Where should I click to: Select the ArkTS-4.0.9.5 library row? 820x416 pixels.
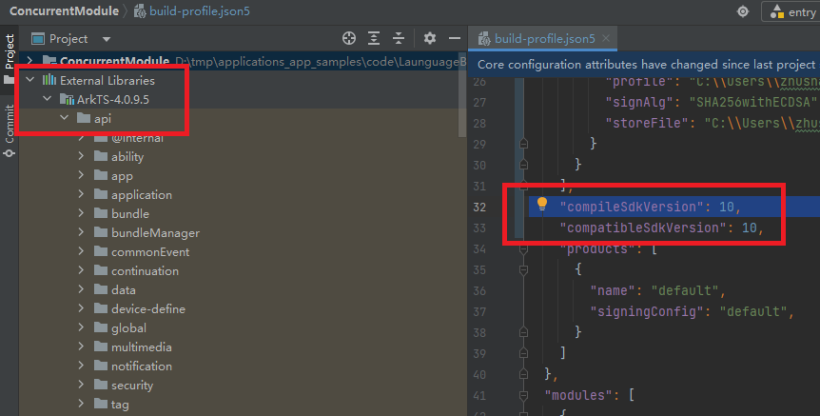coord(243,99)
